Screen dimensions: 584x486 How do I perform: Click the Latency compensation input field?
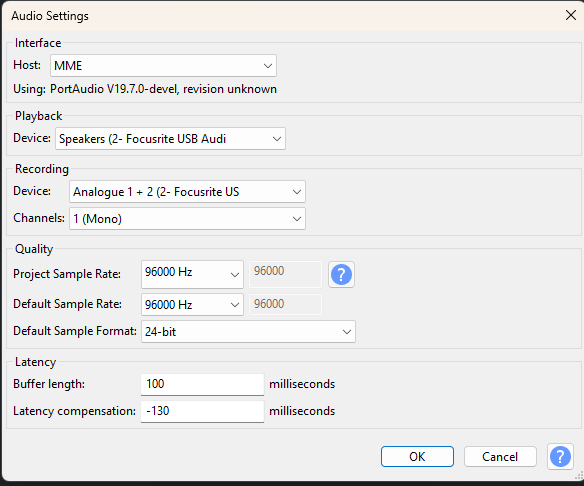[x=202, y=411]
